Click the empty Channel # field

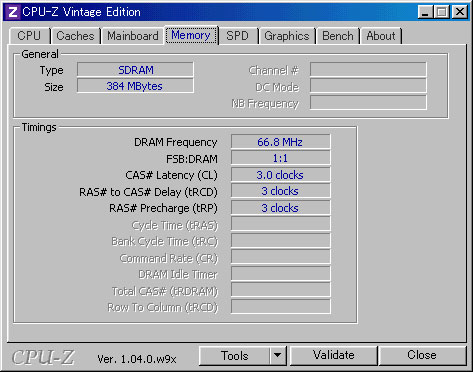click(368, 70)
